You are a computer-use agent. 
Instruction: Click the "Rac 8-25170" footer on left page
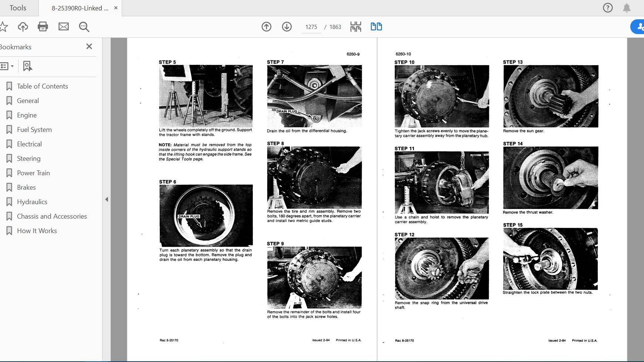click(x=169, y=340)
